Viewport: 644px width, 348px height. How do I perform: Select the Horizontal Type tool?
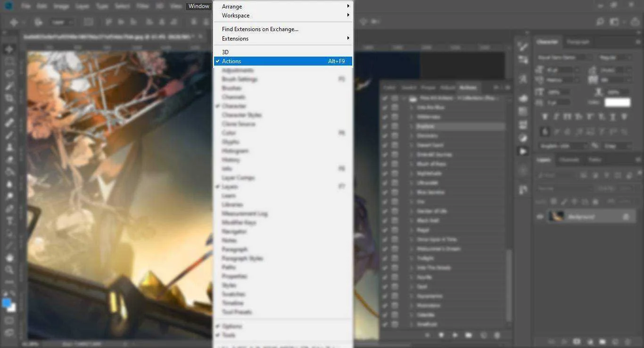point(9,221)
